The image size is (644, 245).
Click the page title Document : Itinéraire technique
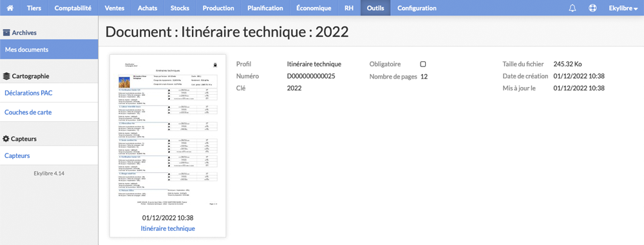point(227,32)
